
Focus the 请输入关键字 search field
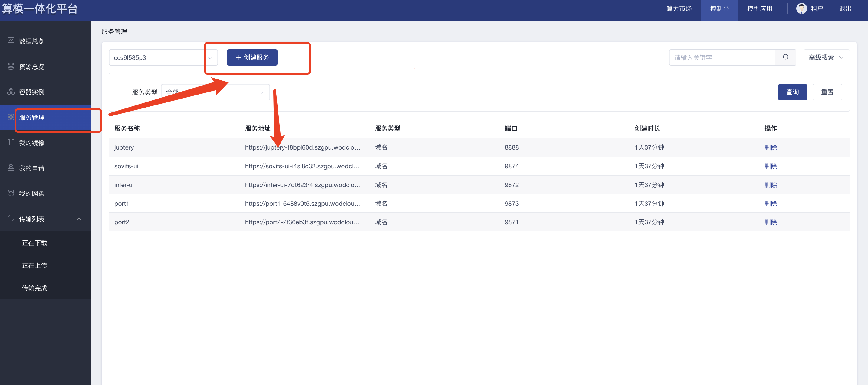pos(722,57)
